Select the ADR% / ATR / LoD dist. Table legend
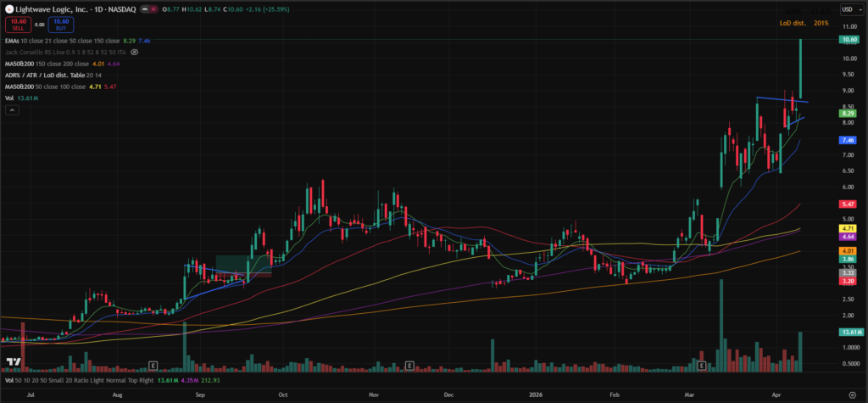Screen dimensions: 868x403 51,75
